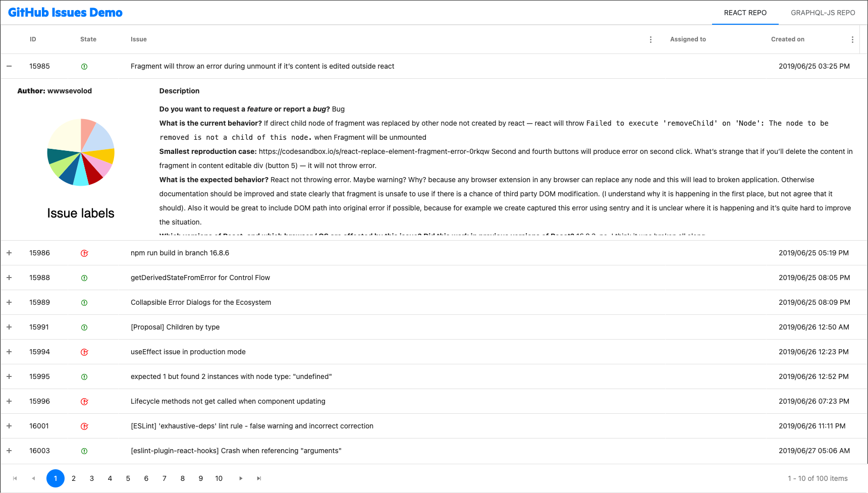Expand details for issue 15986

[9, 253]
